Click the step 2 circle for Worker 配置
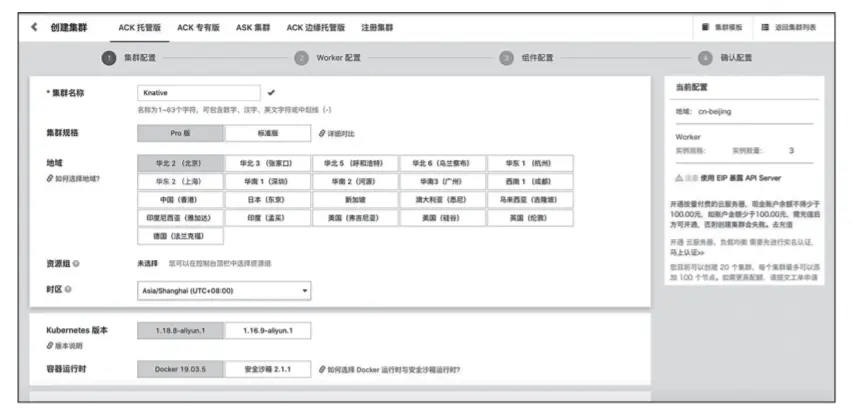 click(x=301, y=58)
